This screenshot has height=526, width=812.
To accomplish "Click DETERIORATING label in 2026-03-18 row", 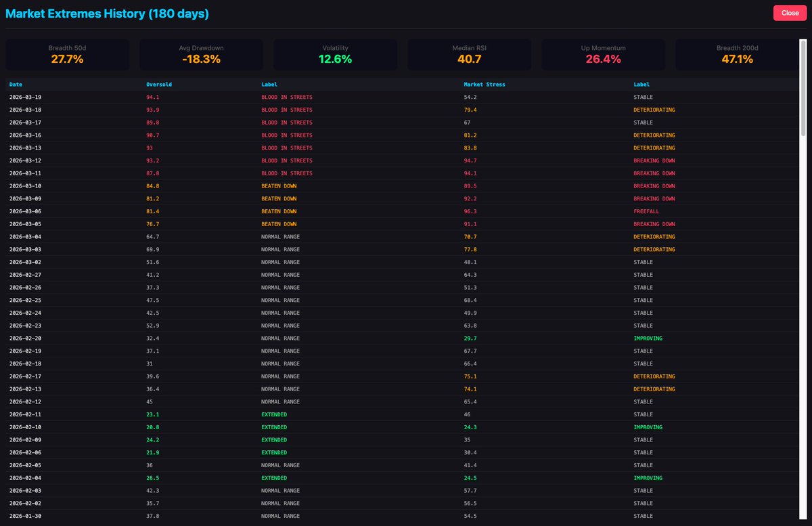I will (654, 110).
